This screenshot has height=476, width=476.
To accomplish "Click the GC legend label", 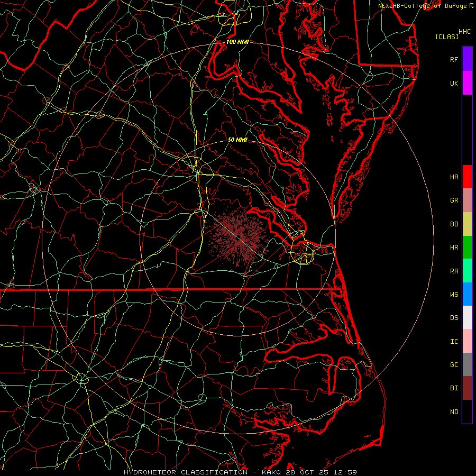I will click(x=454, y=365).
